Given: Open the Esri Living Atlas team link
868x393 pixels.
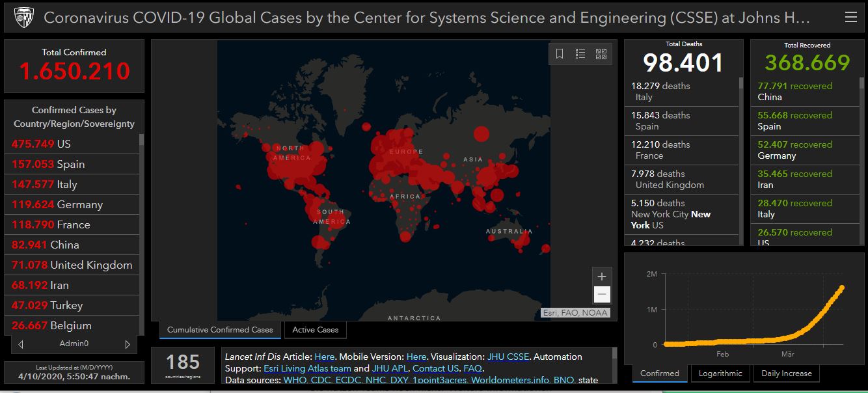Looking at the screenshot, I should click(x=307, y=368).
